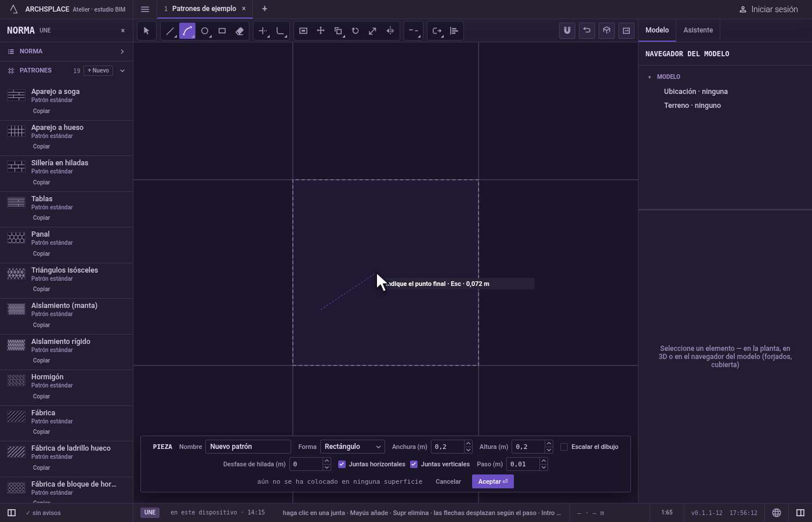Image resolution: width=812 pixels, height=522 pixels.
Task: Click the Nombre field 'Nuevo patrón'
Action: [x=248, y=447]
